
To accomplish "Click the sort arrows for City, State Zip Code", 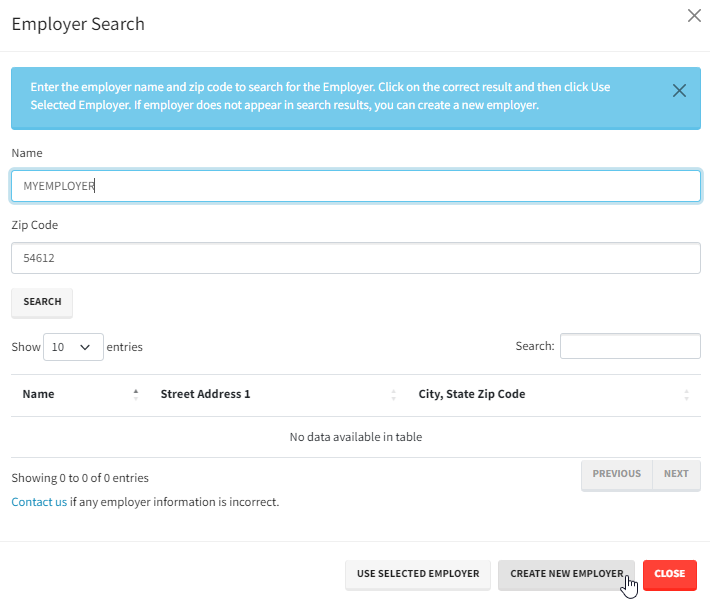I will [x=687, y=394].
